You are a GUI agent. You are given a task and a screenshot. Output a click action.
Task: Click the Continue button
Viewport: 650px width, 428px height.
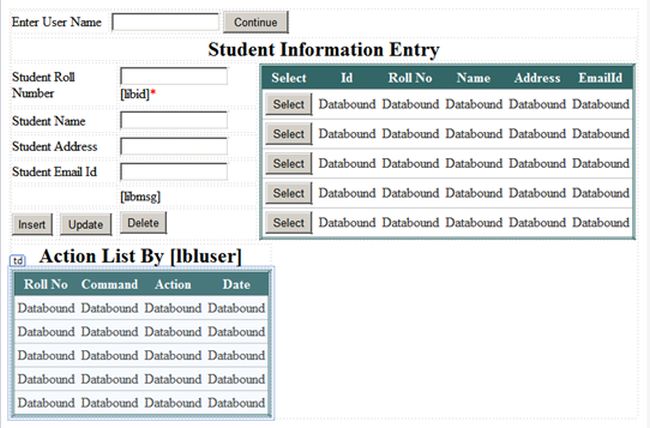click(255, 22)
